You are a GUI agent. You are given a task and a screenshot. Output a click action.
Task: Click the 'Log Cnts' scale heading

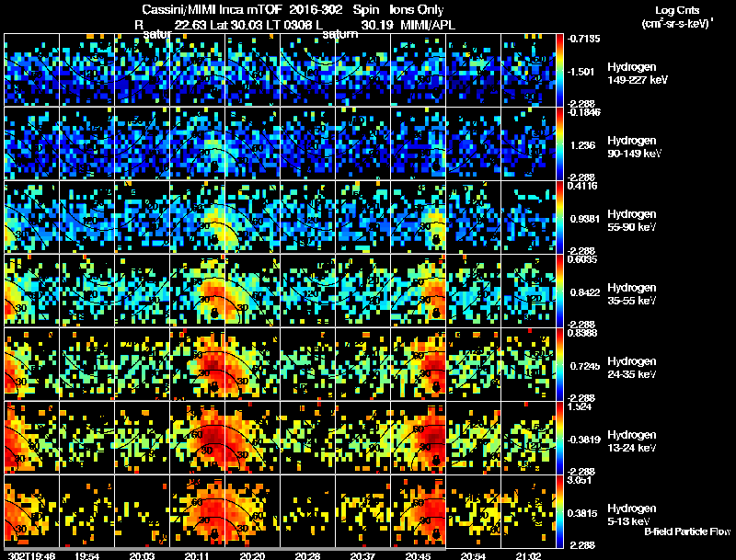pos(677,10)
